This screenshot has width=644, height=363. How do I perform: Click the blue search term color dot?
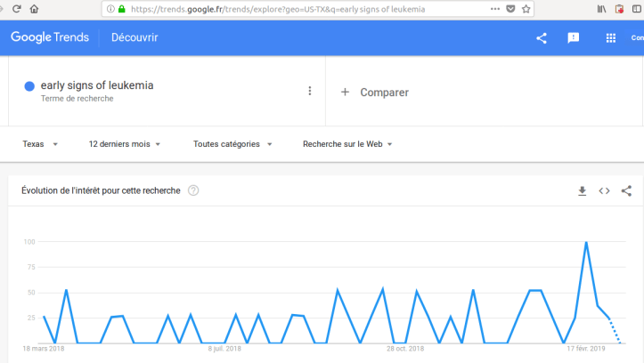tap(29, 86)
